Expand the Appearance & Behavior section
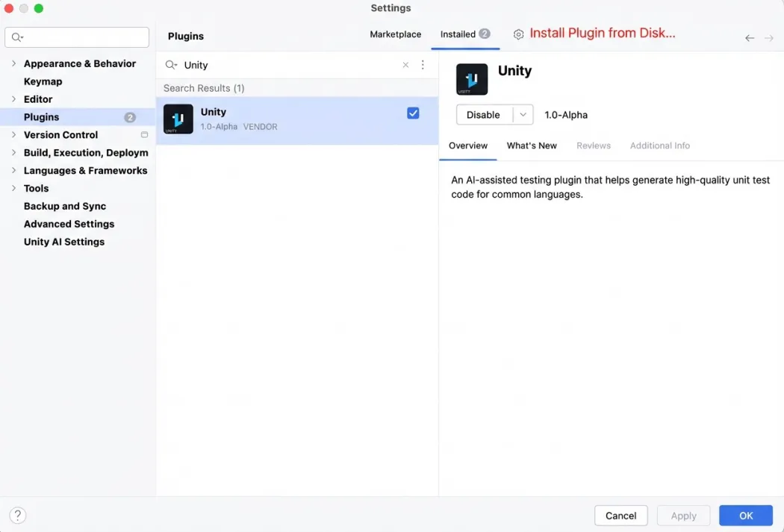 pos(13,63)
